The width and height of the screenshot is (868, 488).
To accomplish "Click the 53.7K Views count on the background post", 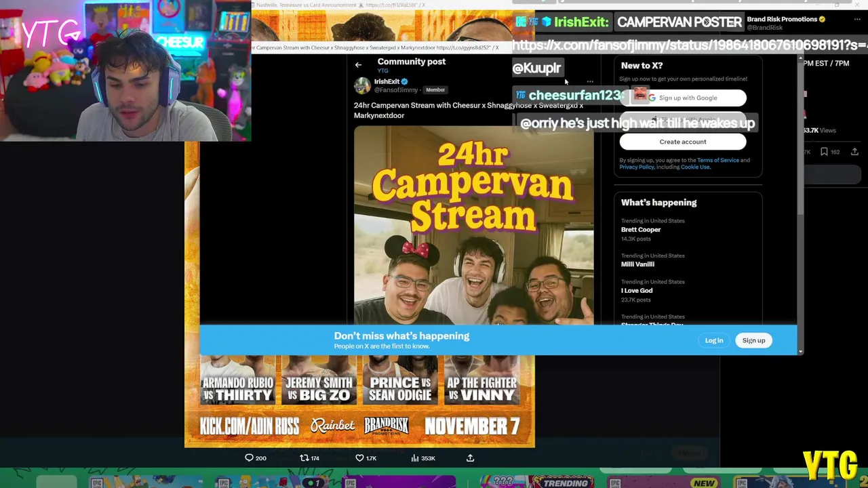I will tap(819, 130).
